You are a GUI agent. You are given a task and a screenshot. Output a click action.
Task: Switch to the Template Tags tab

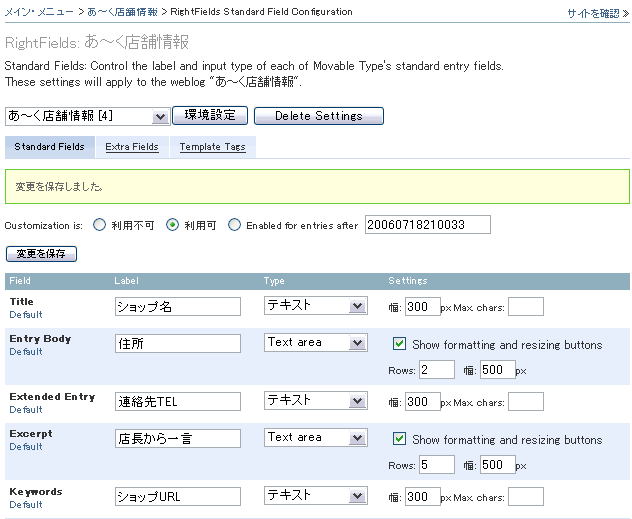pos(212,147)
